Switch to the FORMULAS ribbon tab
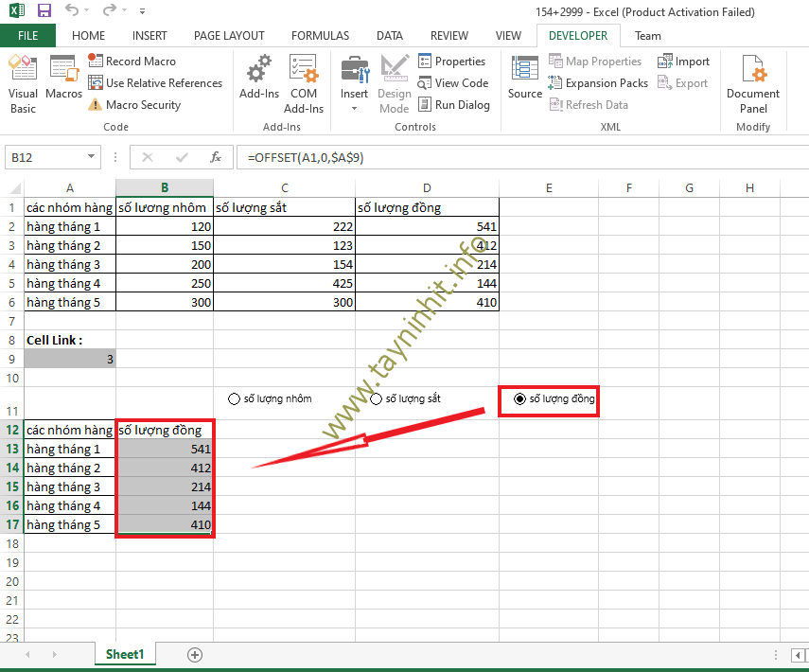This screenshot has height=672, width=809. (320, 36)
